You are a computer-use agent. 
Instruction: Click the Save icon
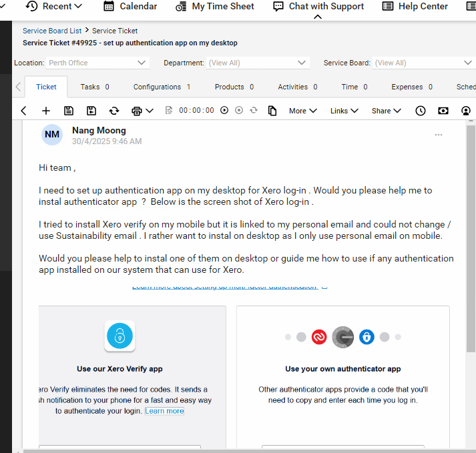click(x=69, y=111)
